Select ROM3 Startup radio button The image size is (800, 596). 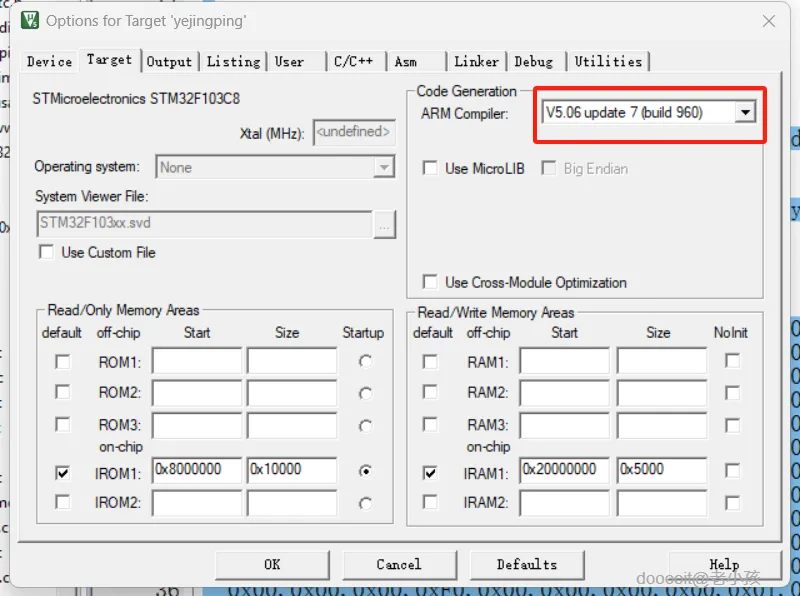point(365,426)
